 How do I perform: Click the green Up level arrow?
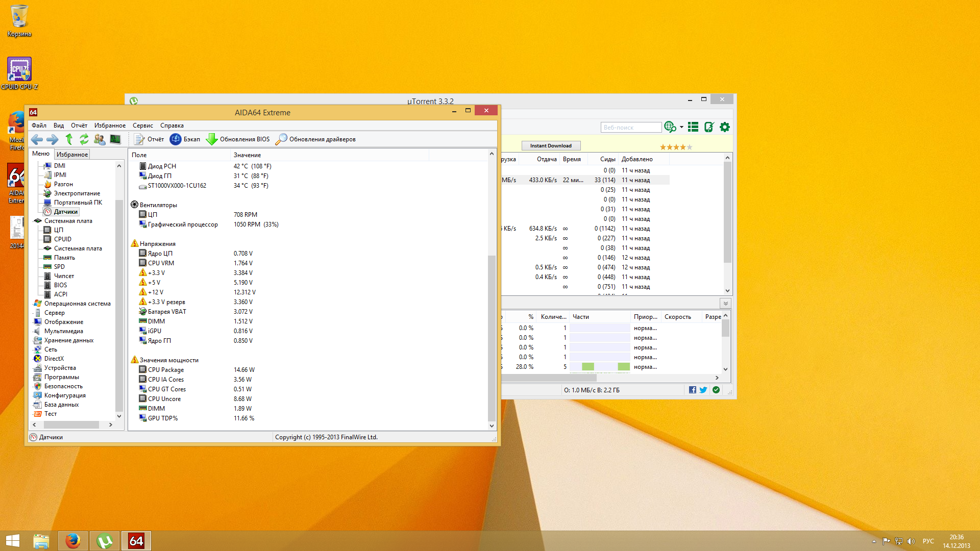(69, 139)
